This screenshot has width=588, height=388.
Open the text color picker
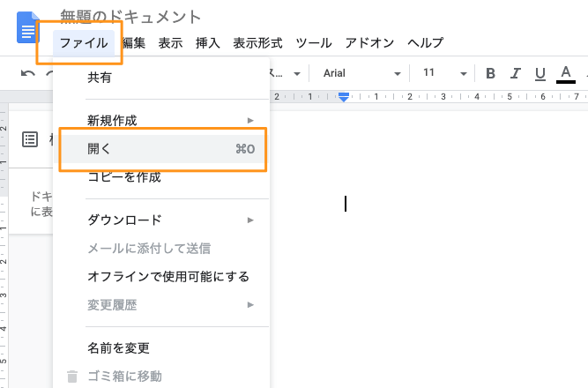566,73
